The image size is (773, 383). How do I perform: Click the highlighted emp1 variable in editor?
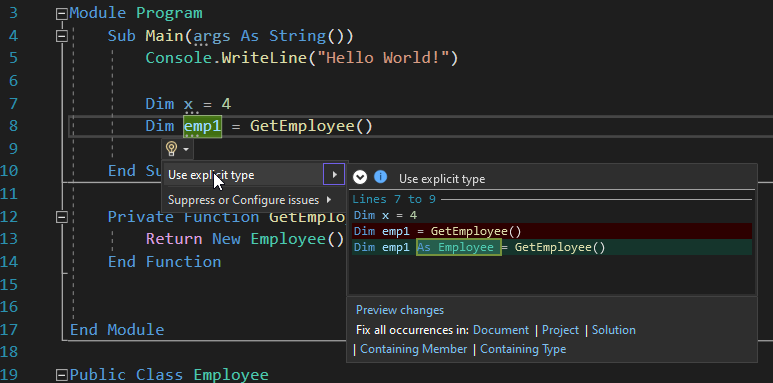click(x=203, y=127)
